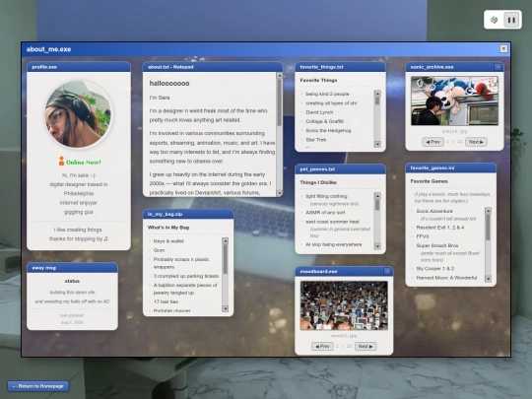Click 'Super Smash Bros' in Favorite Games
The width and height of the screenshot is (532, 399).
click(x=437, y=245)
